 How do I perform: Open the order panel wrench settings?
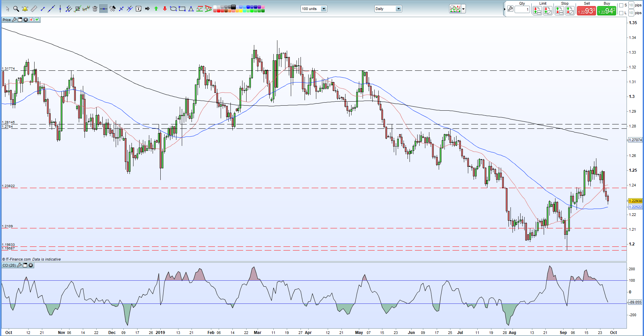pyautogui.click(x=510, y=9)
